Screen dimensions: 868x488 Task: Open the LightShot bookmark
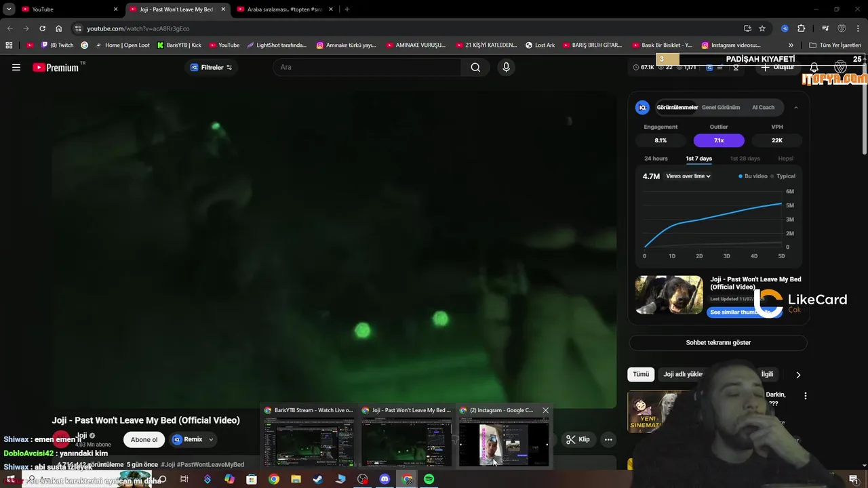pos(277,45)
